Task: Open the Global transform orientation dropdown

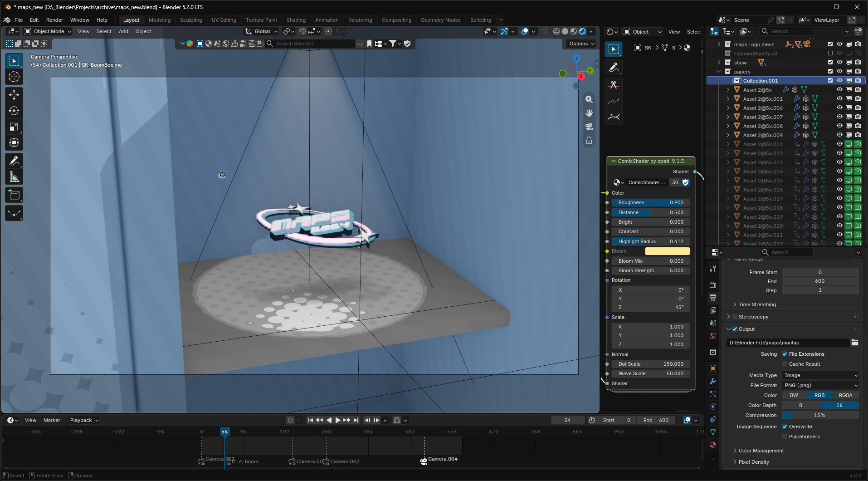Action: (262, 31)
